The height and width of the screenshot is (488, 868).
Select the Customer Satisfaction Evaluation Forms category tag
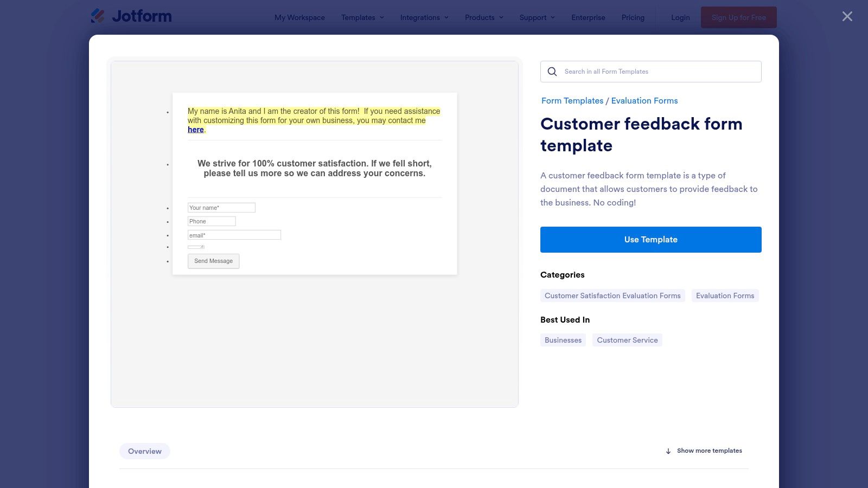[x=612, y=296]
